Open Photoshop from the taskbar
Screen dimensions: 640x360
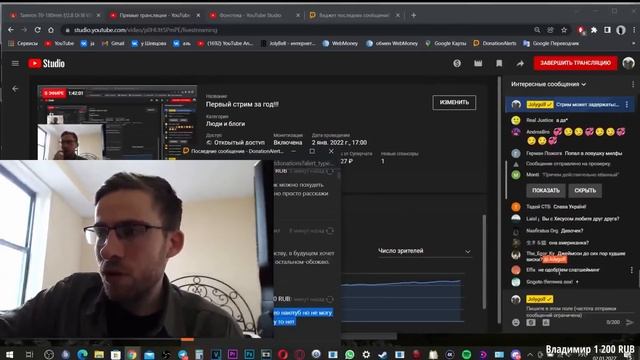[249, 354]
